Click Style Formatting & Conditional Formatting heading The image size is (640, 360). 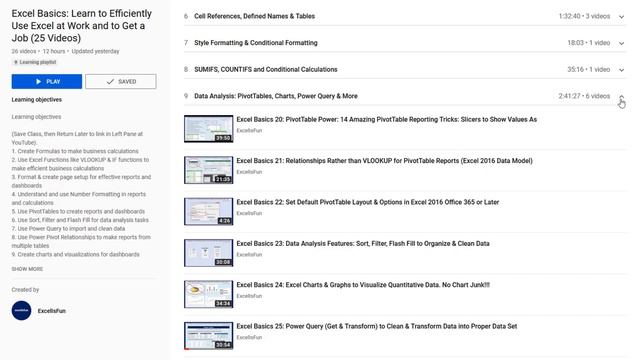pos(256,43)
